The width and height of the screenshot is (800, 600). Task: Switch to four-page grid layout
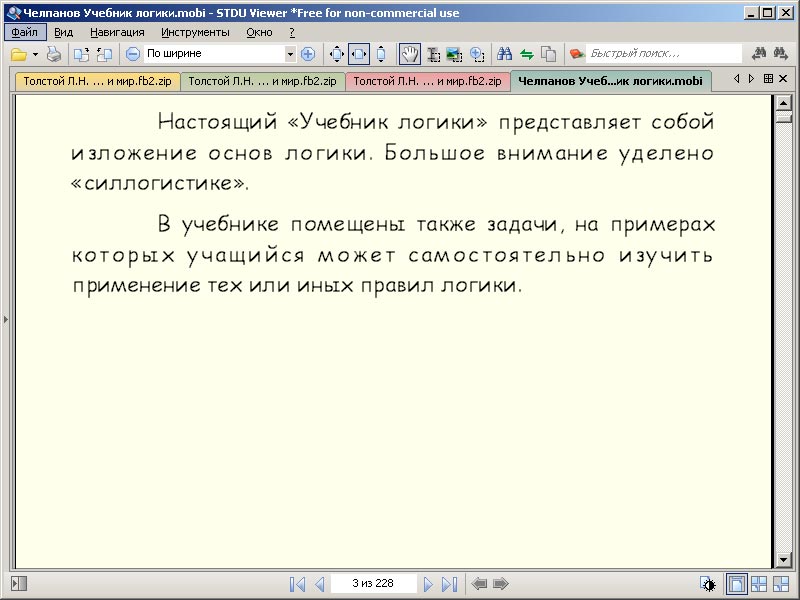(759, 584)
